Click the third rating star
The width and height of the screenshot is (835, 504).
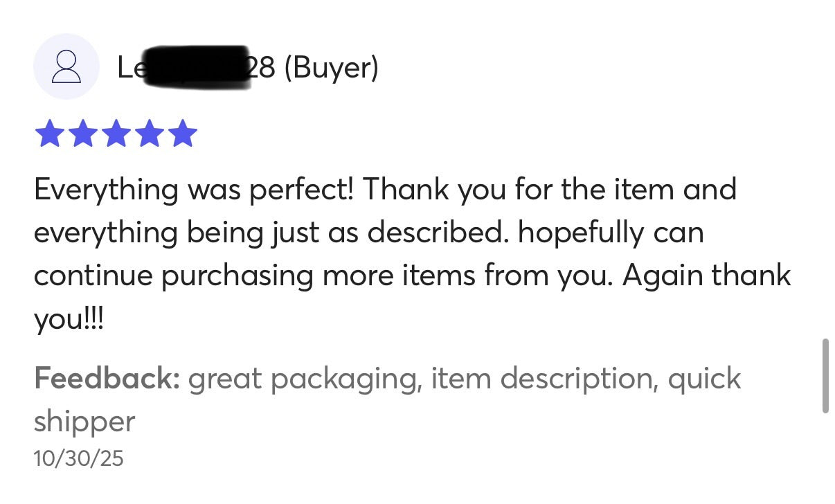coord(116,134)
